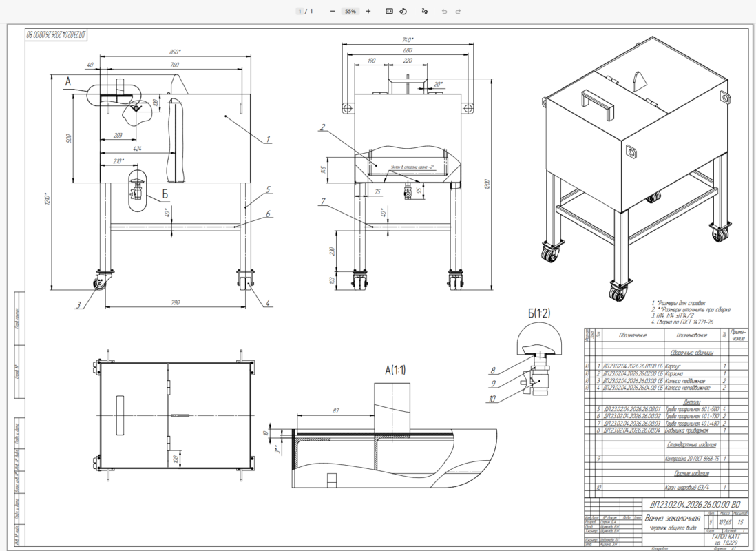
Task: Click the top plan view of the tank lid
Action: pos(174,415)
